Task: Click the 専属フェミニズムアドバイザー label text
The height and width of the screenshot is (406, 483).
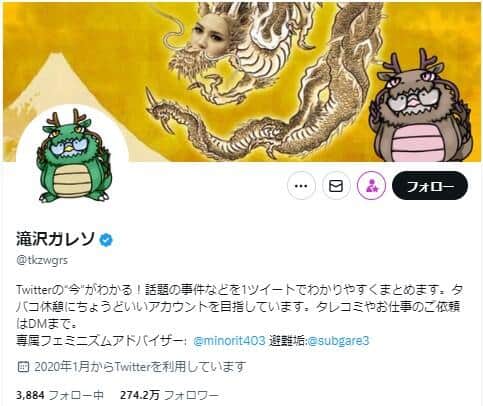Action: [x=100, y=341]
